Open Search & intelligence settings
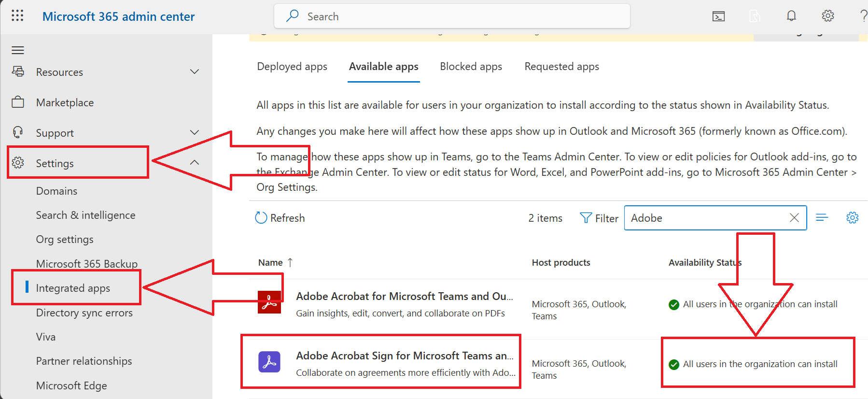Screen dimensions: 868x399 (x=85, y=215)
